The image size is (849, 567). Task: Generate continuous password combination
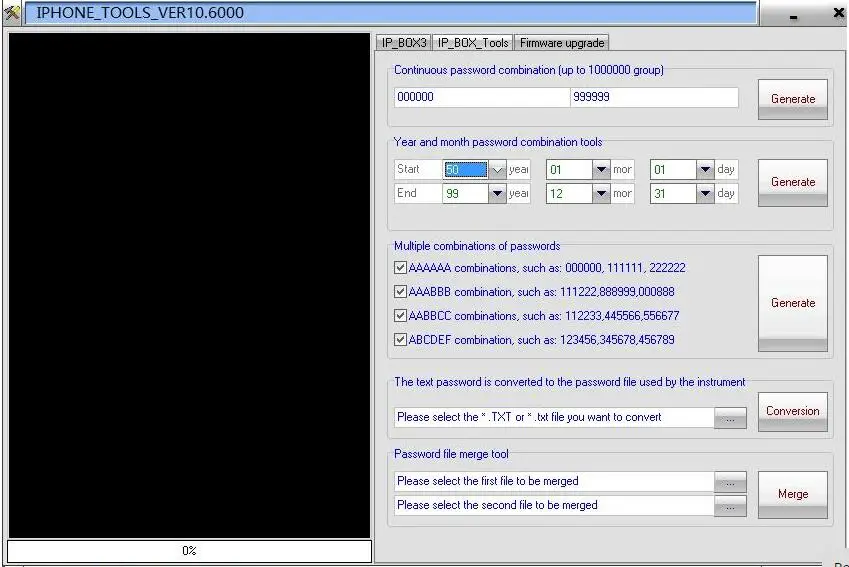point(793,99)
